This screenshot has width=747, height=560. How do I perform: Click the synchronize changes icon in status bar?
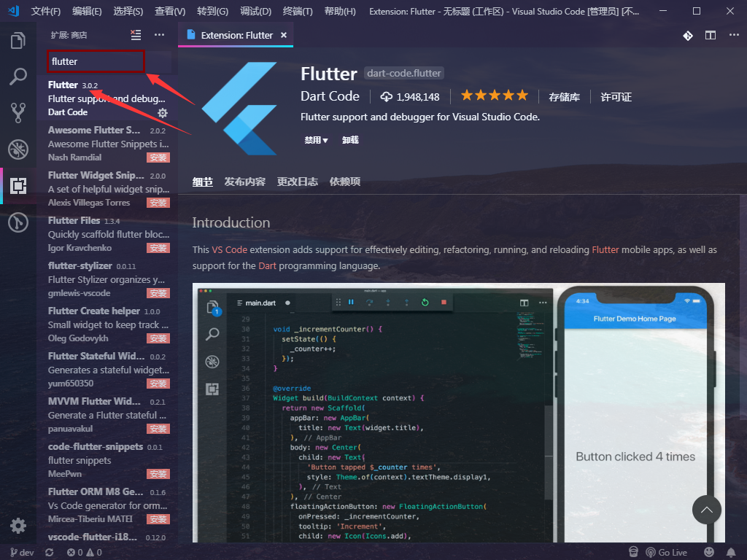[49, 553]
